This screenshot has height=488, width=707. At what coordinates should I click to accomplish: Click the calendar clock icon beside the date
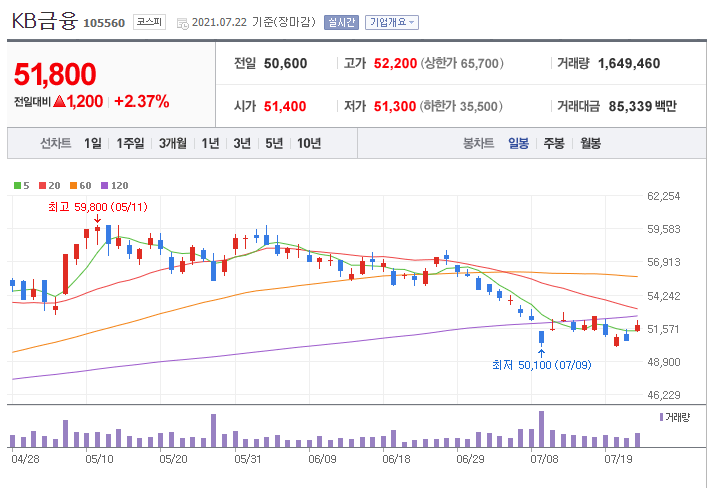click(183, 23)
